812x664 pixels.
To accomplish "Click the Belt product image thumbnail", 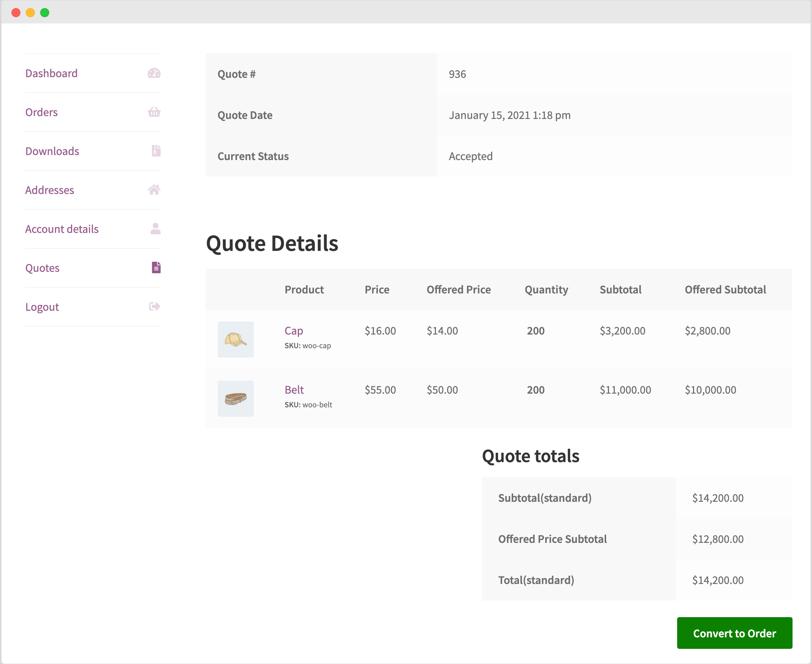I will [235, 397].
